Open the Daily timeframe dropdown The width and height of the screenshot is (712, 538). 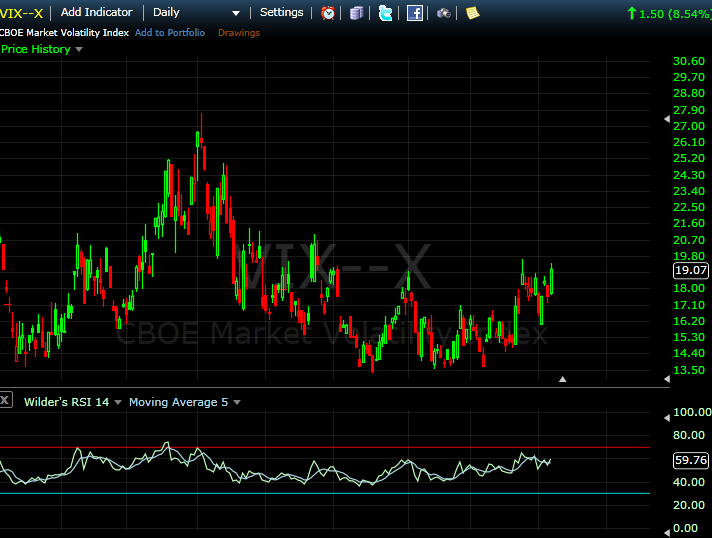[196, 13]
